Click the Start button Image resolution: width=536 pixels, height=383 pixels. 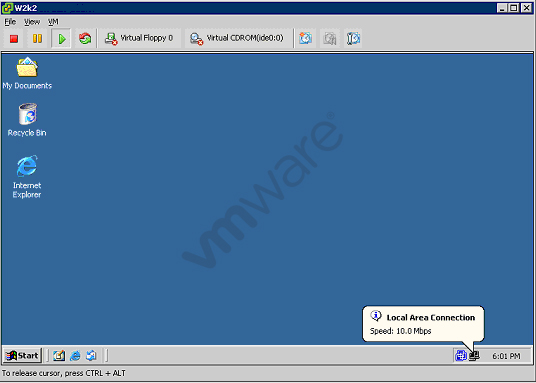[23, 356]
